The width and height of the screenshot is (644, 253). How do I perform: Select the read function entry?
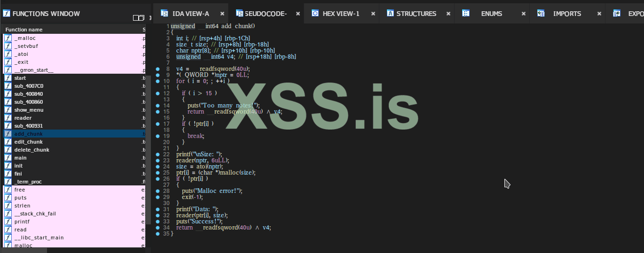74,230
